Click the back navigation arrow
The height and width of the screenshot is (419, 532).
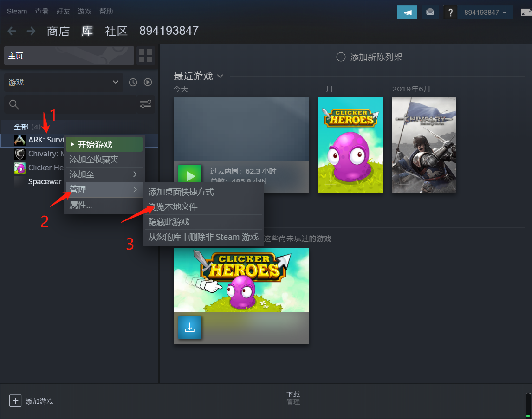click(x=12, y=31)
